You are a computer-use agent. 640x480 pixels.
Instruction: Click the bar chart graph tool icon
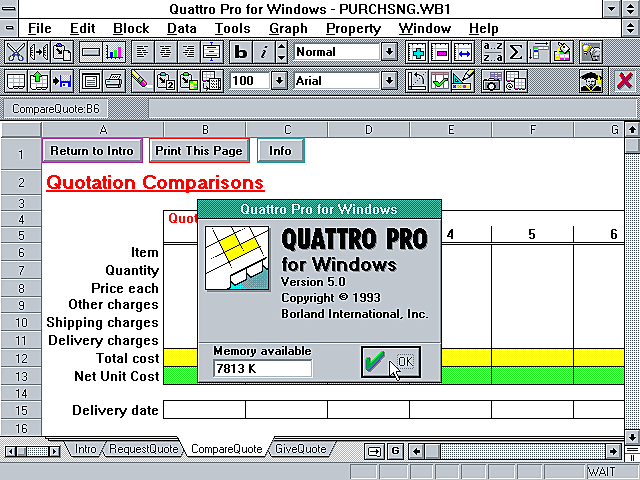coord(114,52)
